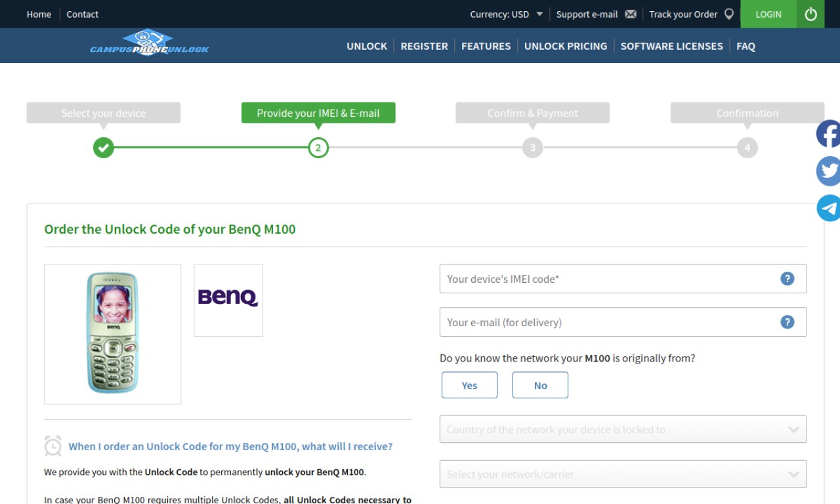Click the alarm clock icon beside the question
The image size is (840, 504).
[52, 446]
